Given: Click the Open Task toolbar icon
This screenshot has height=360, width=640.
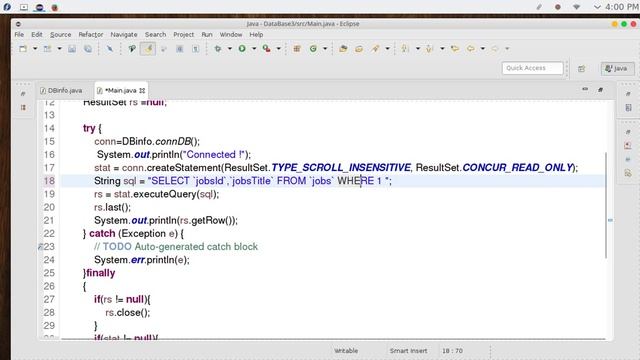Looking at the screenshot, I should [x=359, y=49].
